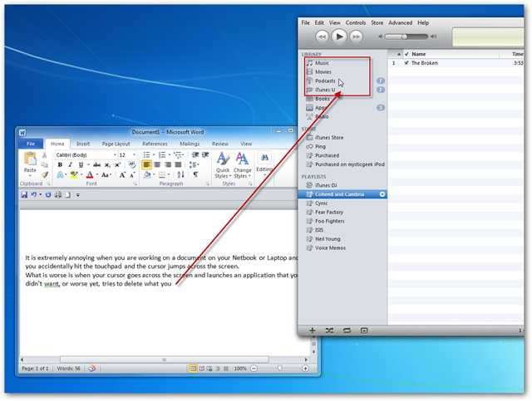This screenshot has height=401, width=532.
Task: Toggle Subscript formatting in Word
Action: click(107, 164)
